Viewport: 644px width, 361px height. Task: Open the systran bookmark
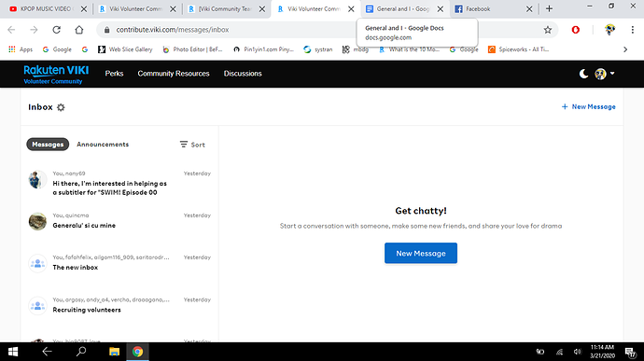tap(318, 49)
